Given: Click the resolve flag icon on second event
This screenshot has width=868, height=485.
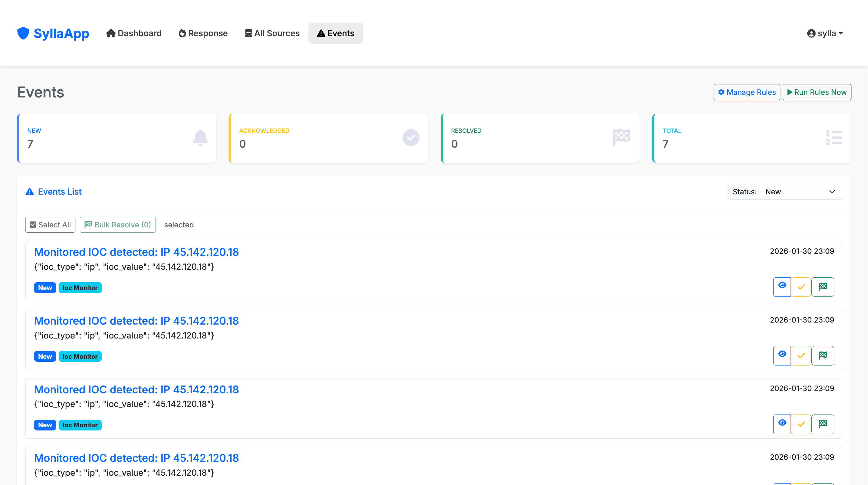Looking at the screenshot, I should [823, 355].
